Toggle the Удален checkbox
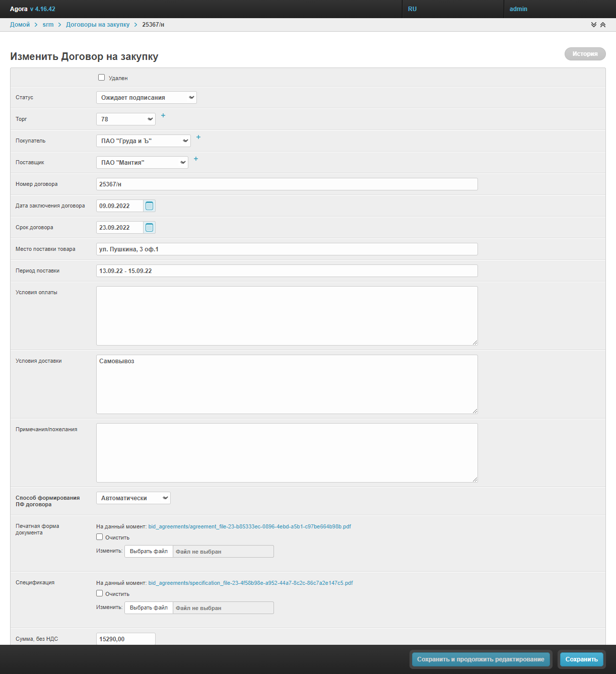Viewport: 616px width, 674px height. click(102, 78)
